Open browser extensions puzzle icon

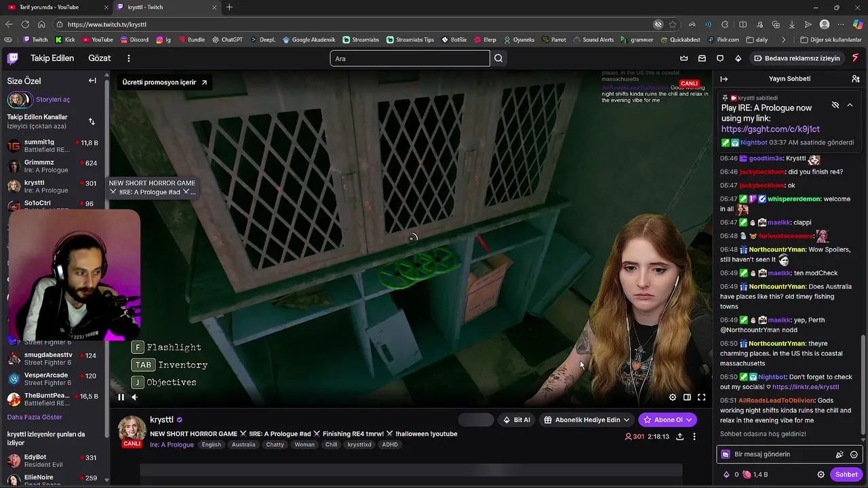pyautogui.click(x=725, y=24)
